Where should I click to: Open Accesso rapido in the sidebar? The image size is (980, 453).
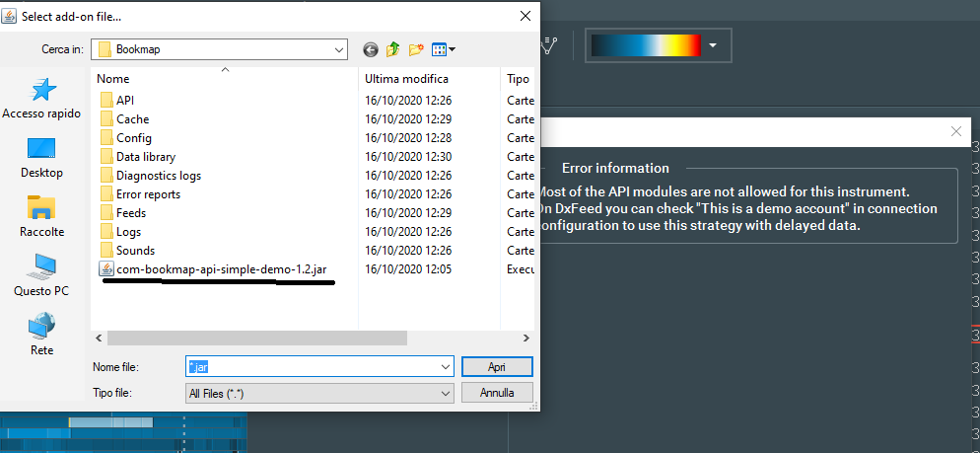click(x=41, y=99)
